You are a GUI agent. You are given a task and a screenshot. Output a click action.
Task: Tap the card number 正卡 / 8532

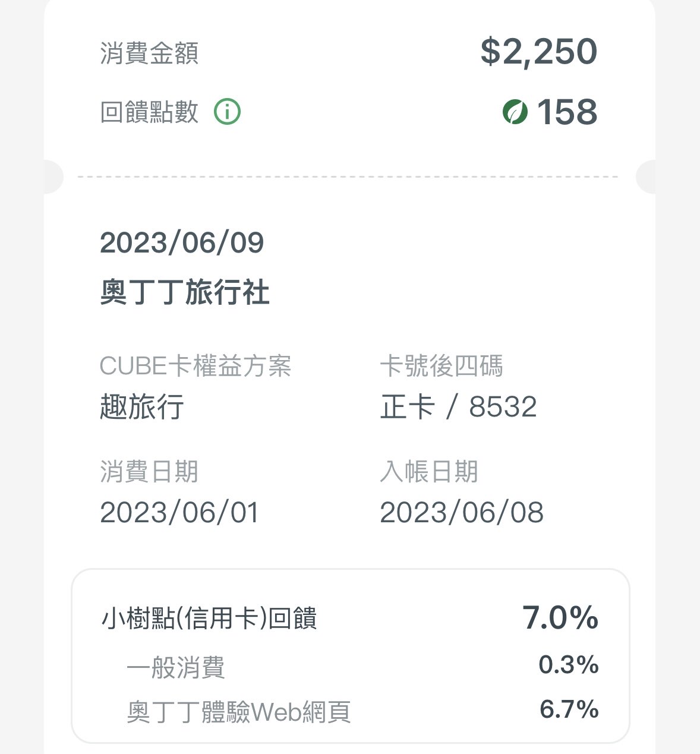tap(458, 407)
